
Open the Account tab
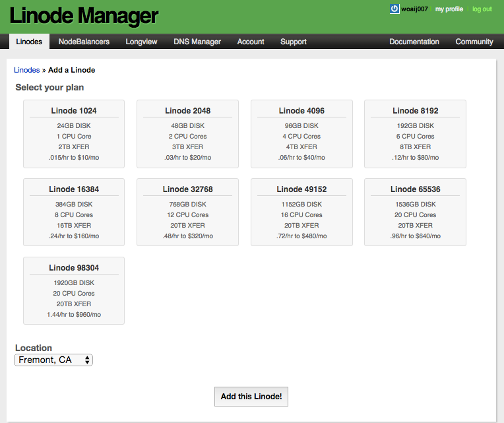click(x=251, y=42)
